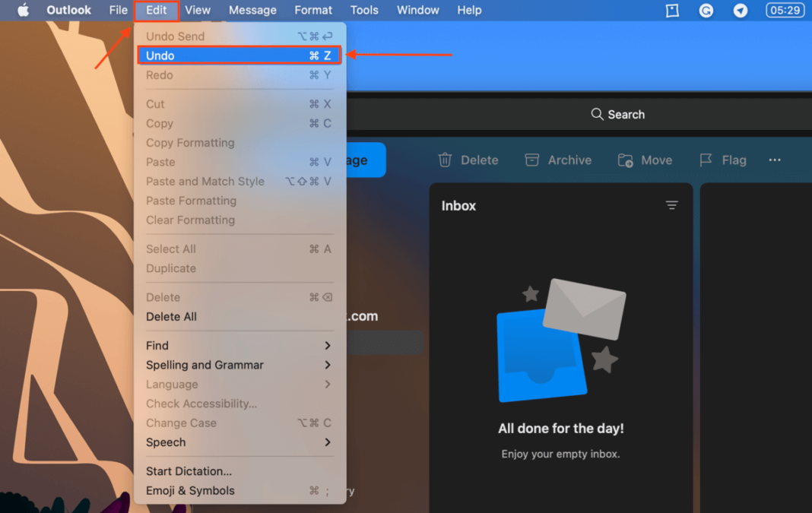Click the search magnifier icon

(597, 114)
